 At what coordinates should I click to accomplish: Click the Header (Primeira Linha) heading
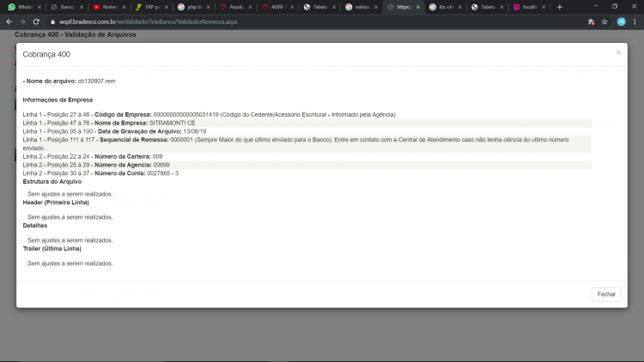tap(56, 202)
